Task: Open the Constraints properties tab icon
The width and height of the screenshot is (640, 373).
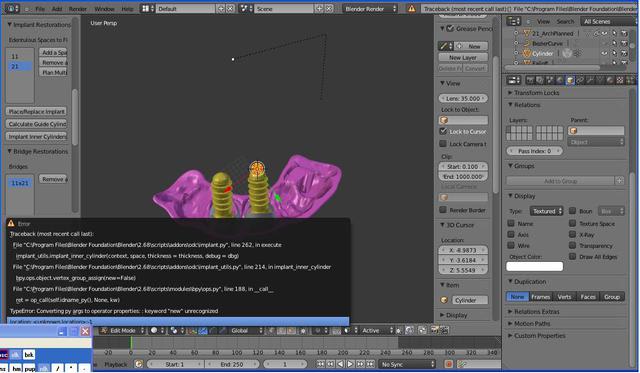Action: click(580, 80)
